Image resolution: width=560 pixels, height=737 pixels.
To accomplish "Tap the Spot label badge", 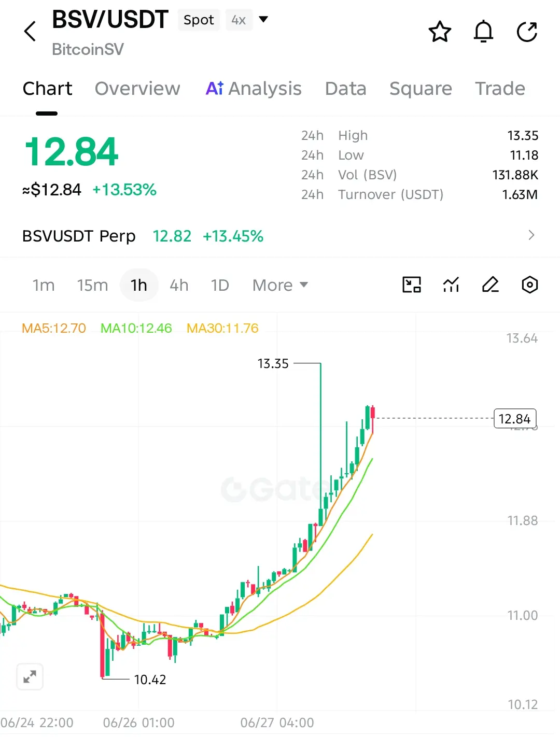I will tap(199, 20).
